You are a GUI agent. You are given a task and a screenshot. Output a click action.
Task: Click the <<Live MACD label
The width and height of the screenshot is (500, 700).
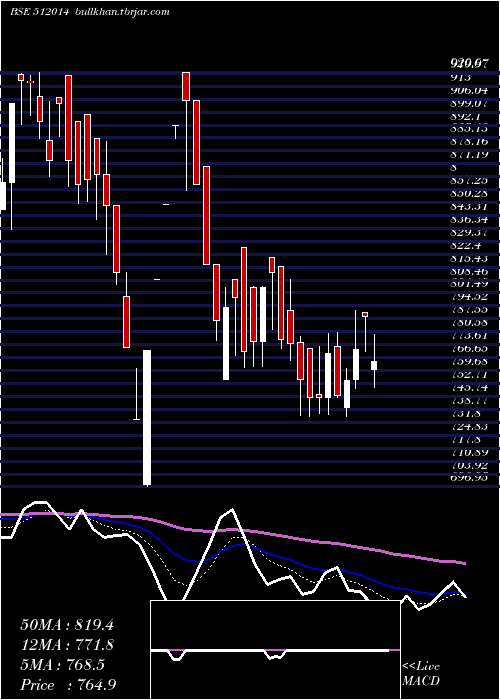[x=421, y=674]
